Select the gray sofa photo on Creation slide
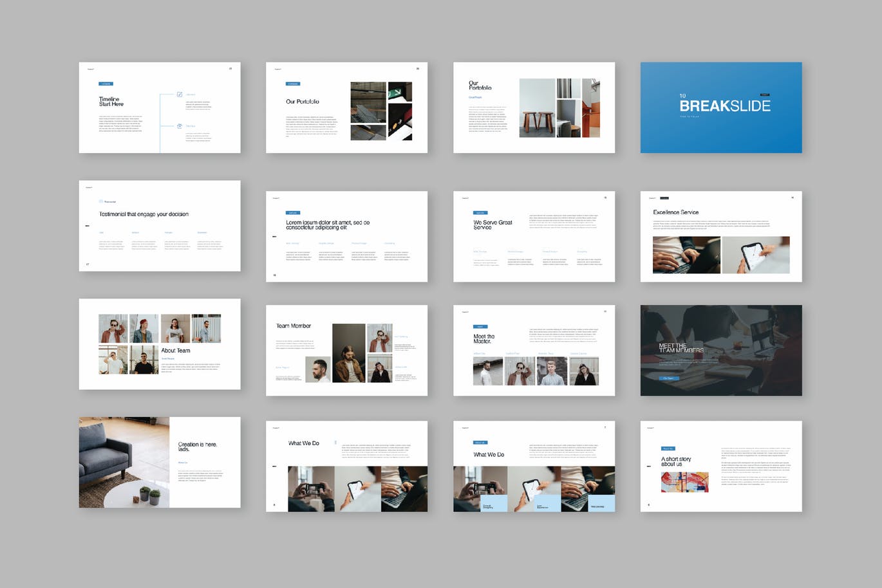 tap(124, 463)
